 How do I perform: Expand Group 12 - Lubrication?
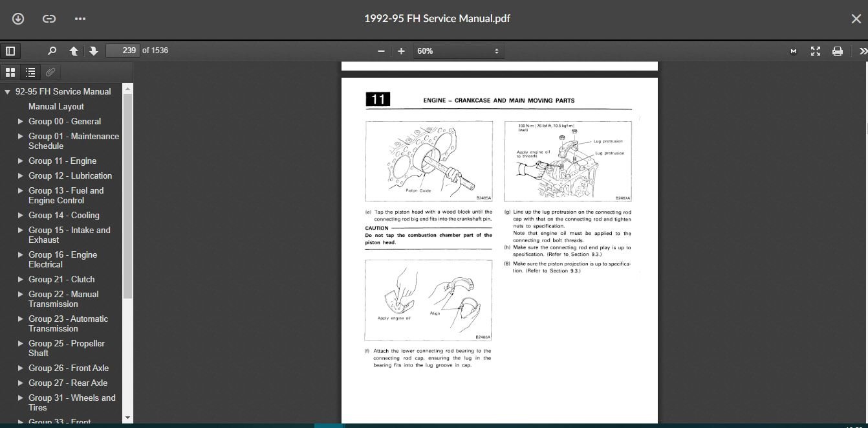[x=21, y=175]
